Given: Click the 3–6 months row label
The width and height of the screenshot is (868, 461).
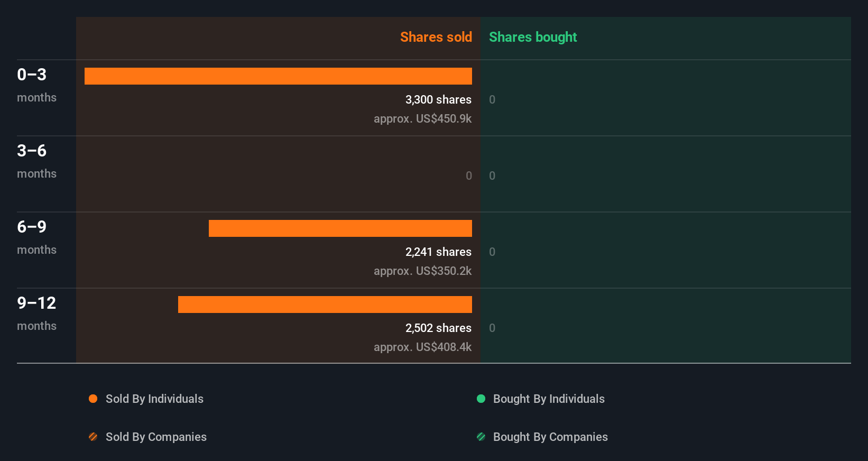Looking at the screenshot, I should (x=36, y=161).
